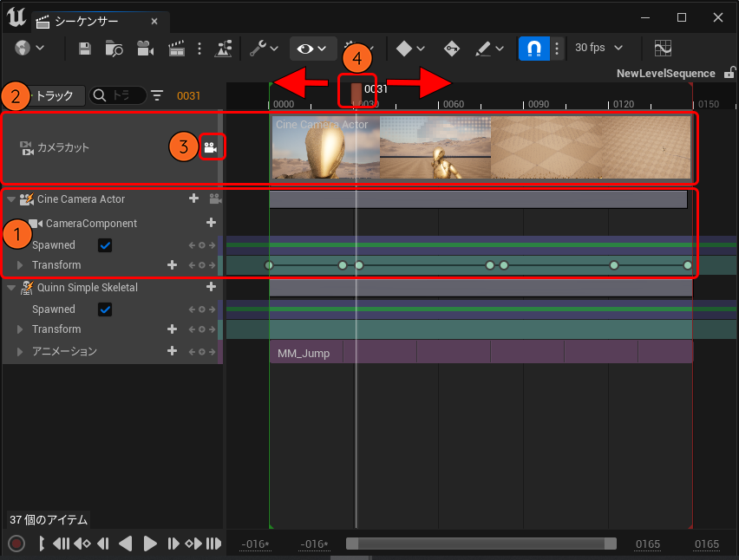Open the wrench Actions menu
739x560 pixels.
point(264,49)
